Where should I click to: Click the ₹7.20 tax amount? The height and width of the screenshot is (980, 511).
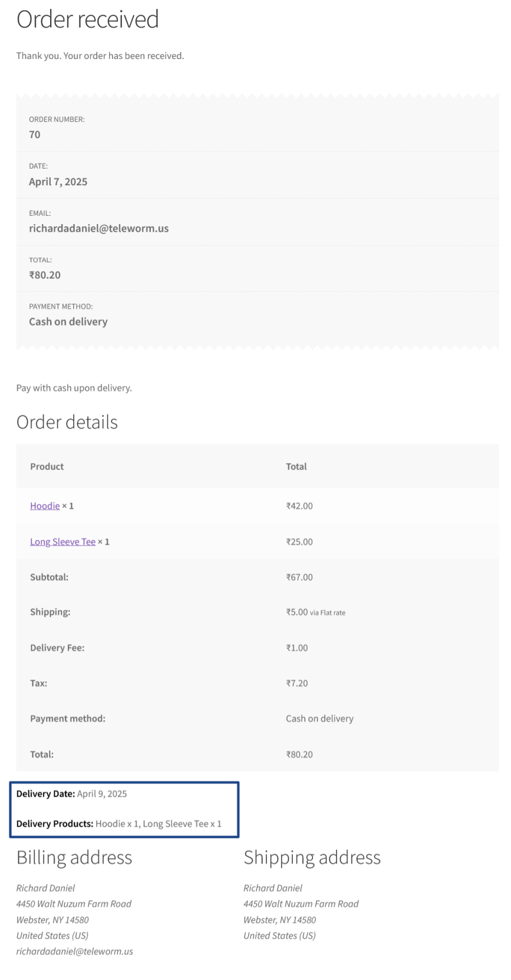(x=297, y=683)
